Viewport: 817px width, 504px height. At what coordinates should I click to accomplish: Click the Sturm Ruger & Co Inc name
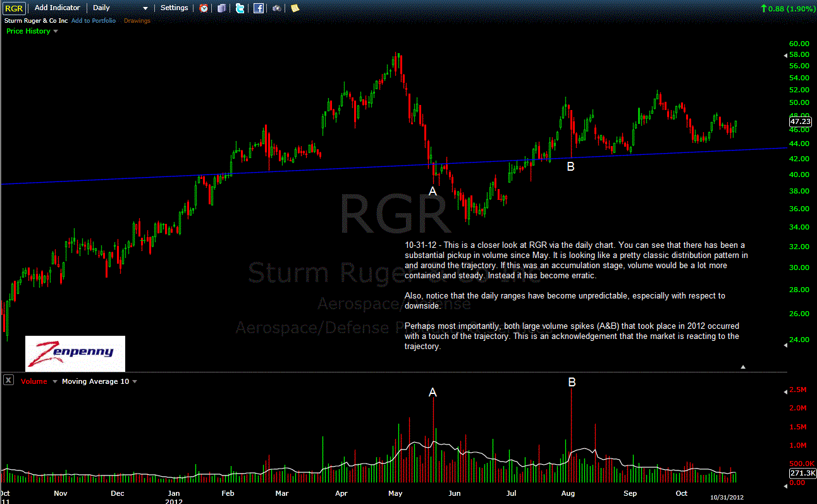(36, 21)
